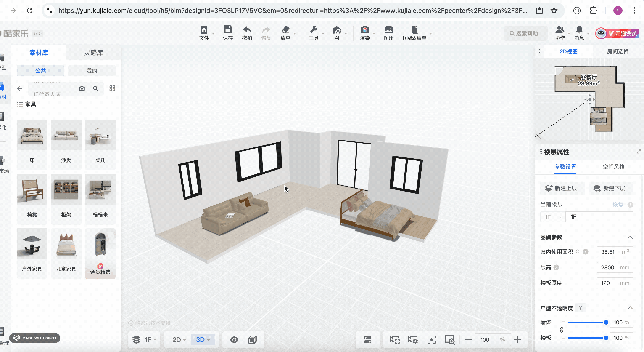Toggle the eye visibility button
This screenshot has width=644, height=352.
(234, 339)
